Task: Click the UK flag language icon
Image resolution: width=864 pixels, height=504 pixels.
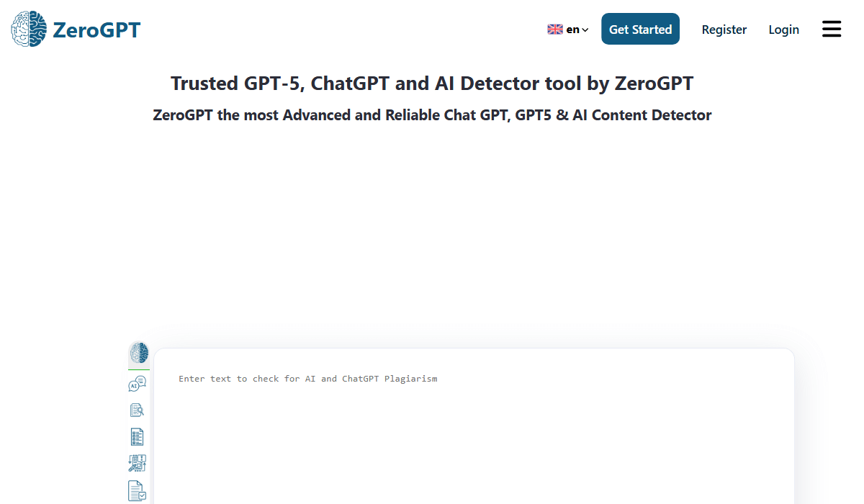Action: [x=555, y=30]
